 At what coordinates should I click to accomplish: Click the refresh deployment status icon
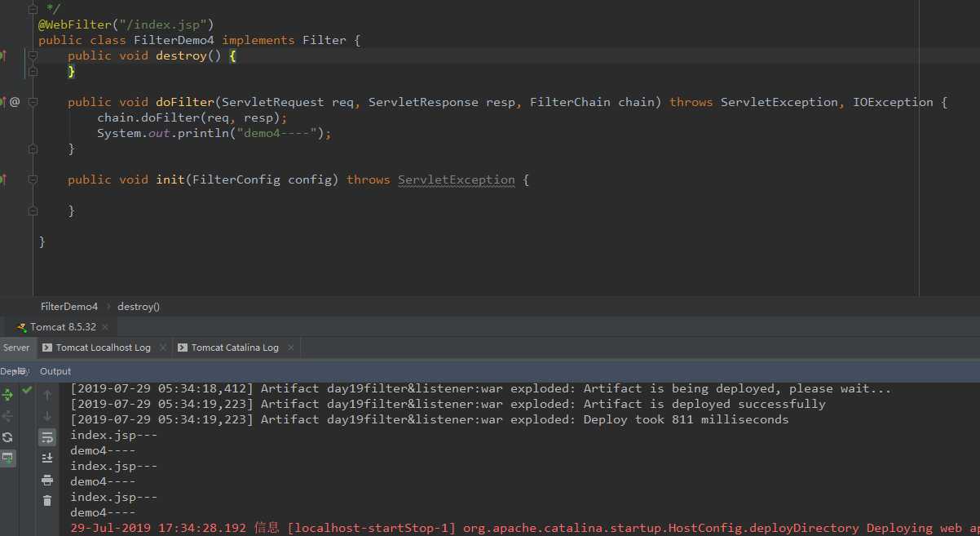[7, 437]
